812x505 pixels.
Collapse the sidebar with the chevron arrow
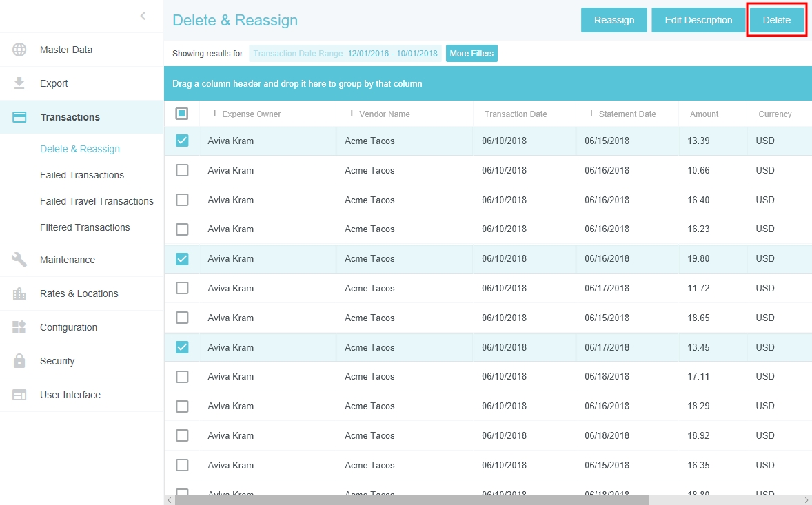[x=143, y=16]
